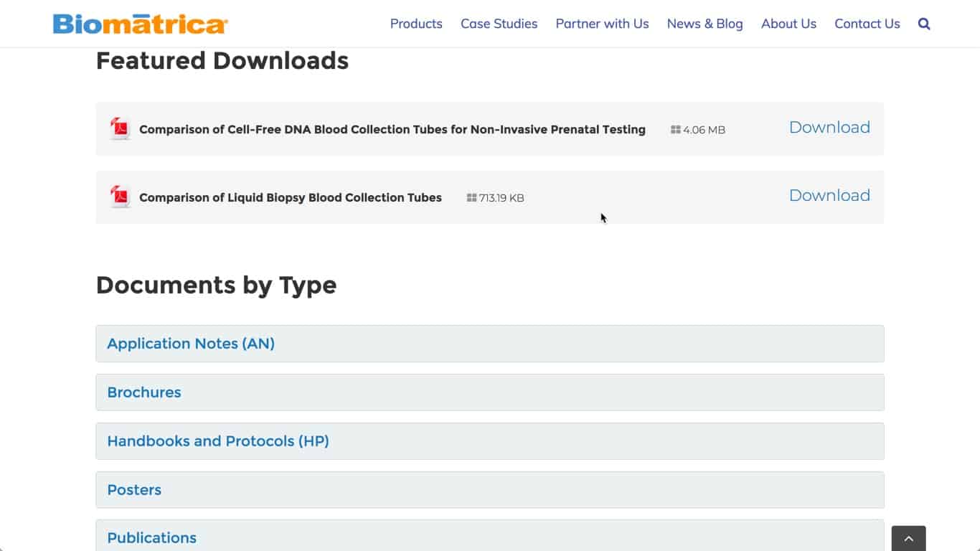Navigate to Contact Us page
980x551 pixels.
coord(867,24)
